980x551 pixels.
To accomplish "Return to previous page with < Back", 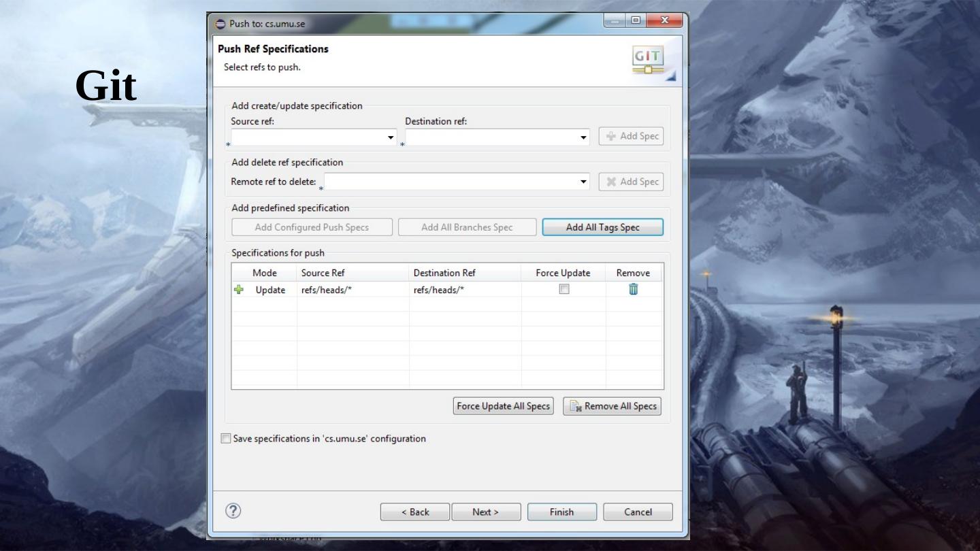I will (x=415, y=512).
